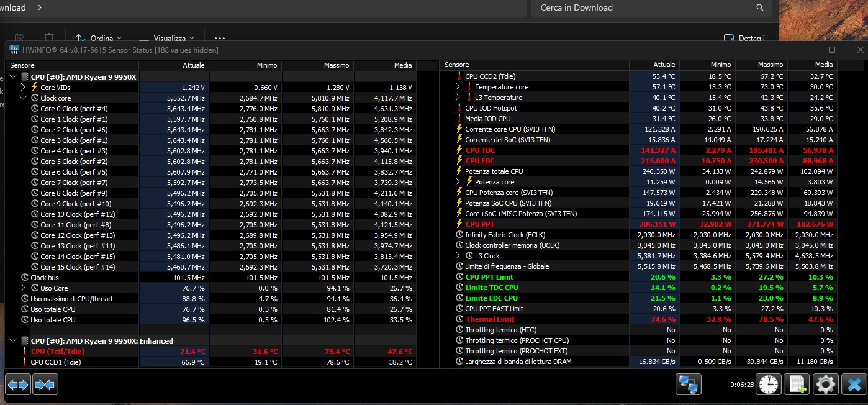868x405 pixels.
Task: Click the right pane Sensore column header
Action: click(x=536, y=65)
